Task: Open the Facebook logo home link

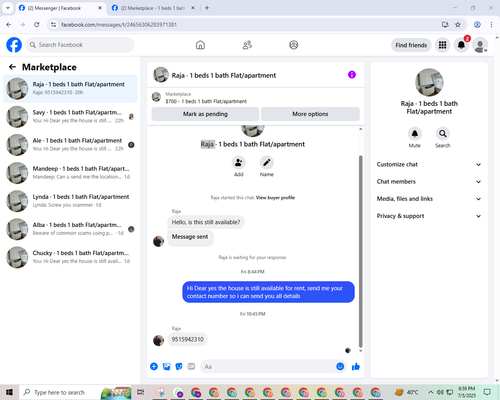Action: (x=14, y=45)
